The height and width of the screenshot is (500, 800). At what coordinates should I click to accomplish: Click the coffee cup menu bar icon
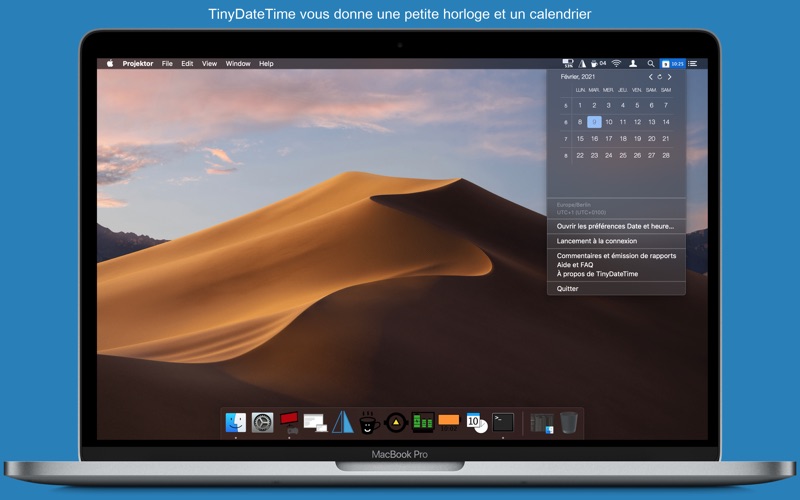pyautogui.click(x=598, y=63)
